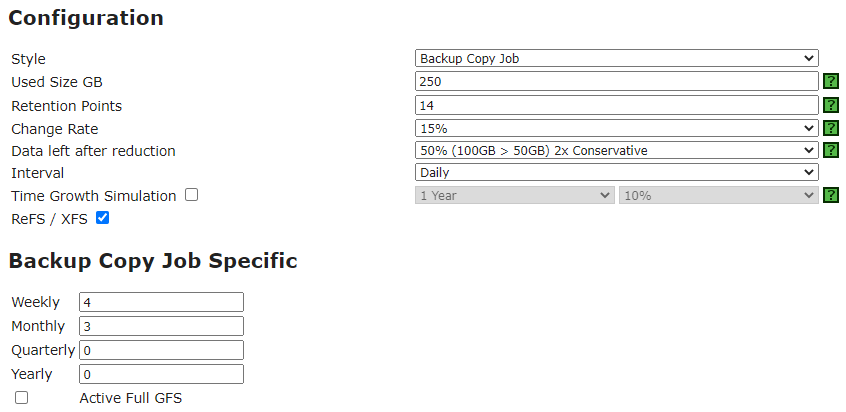Expand the Change Rate dropdown set to 15%

click(617, 128)
